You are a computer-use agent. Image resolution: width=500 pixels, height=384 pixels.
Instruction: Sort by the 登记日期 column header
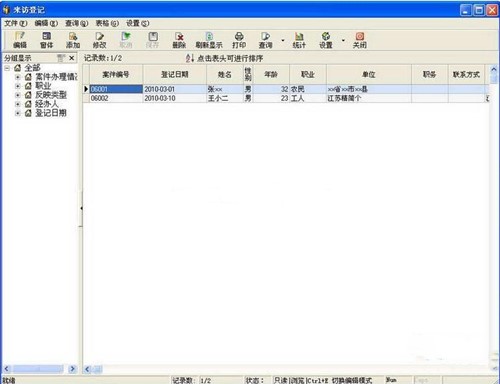[x=175, y=74]
